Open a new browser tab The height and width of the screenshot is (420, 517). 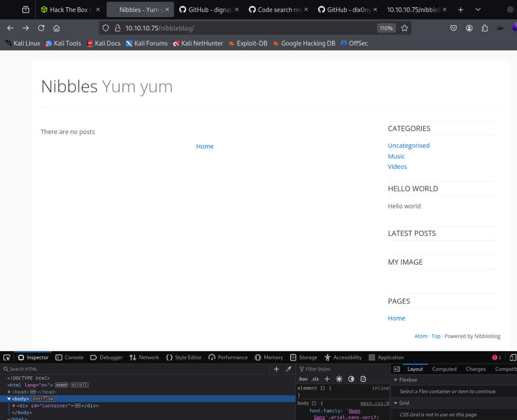(461, 10)
